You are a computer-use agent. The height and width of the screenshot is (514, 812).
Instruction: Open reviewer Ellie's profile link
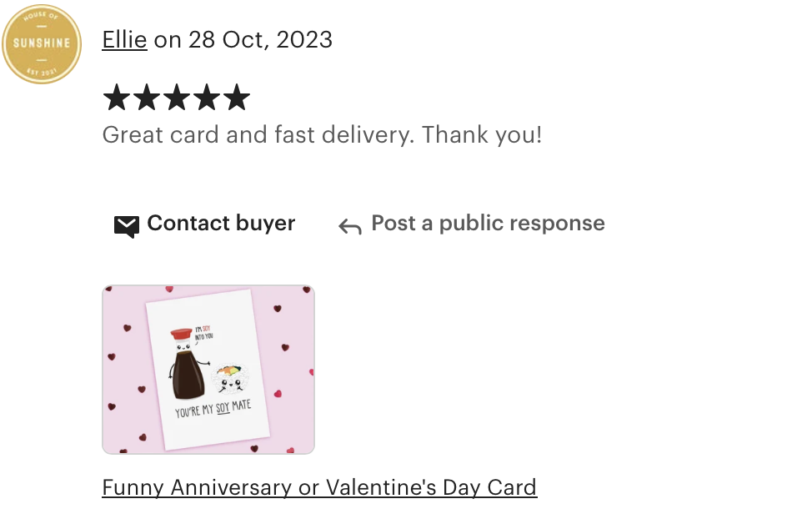(124, 39)
